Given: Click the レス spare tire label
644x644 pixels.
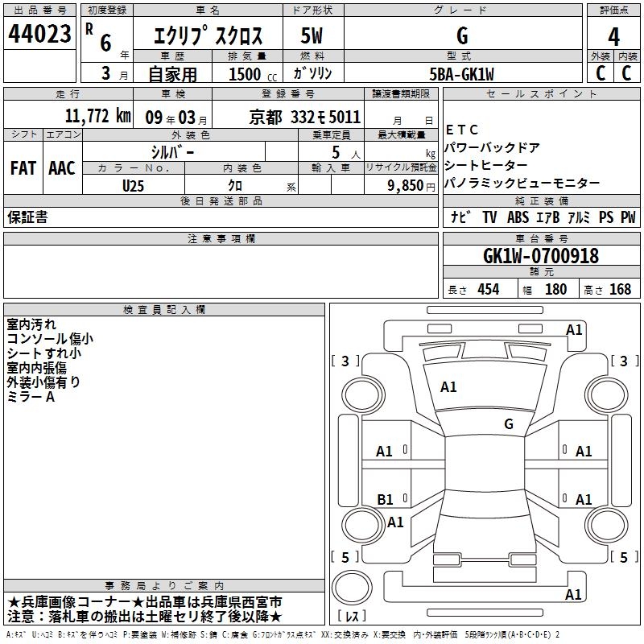Looking at the screenshot, I should point(353,616).
